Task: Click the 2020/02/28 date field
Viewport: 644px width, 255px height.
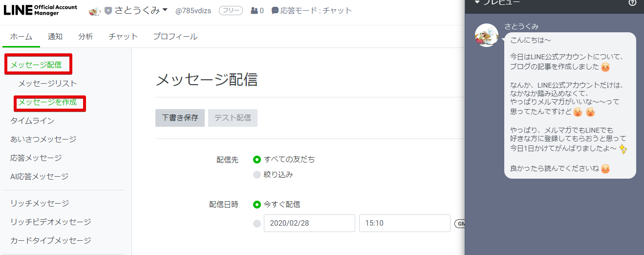Action: [x=309, y=223]
